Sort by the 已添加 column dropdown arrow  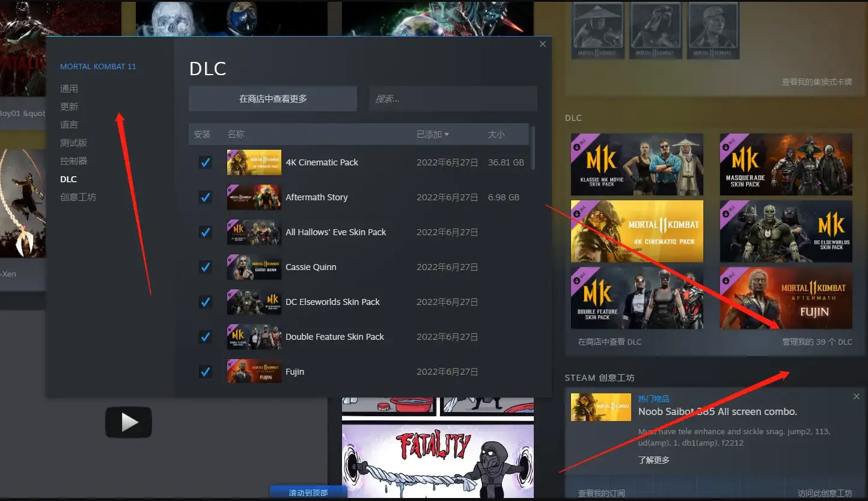coord(447,135)
